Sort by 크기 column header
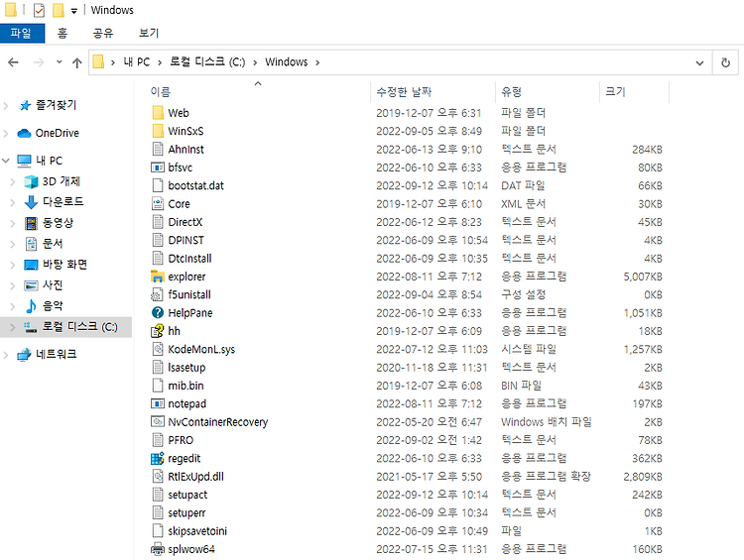This screenshot has width=744, height=560. [615, 92]
